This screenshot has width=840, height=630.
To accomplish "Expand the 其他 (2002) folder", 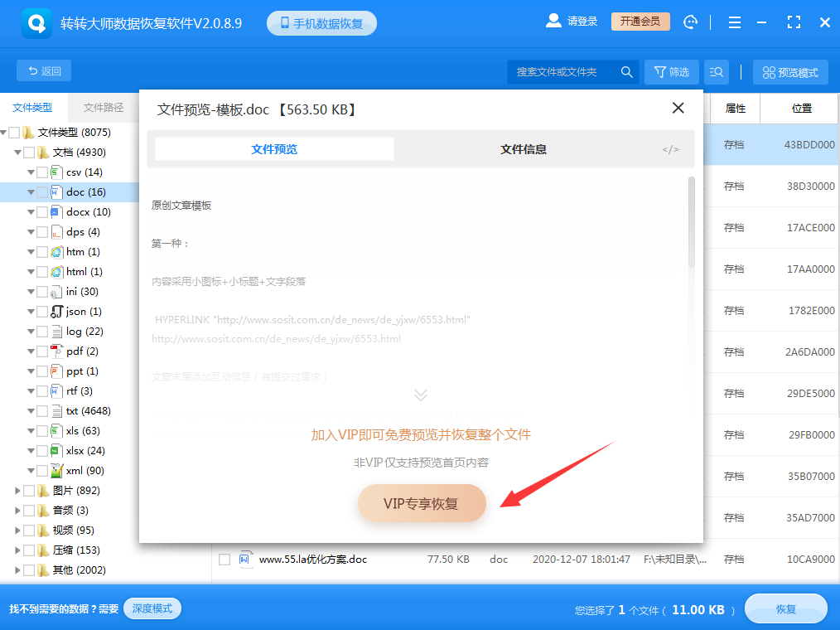I will click(x=17, y=569).
